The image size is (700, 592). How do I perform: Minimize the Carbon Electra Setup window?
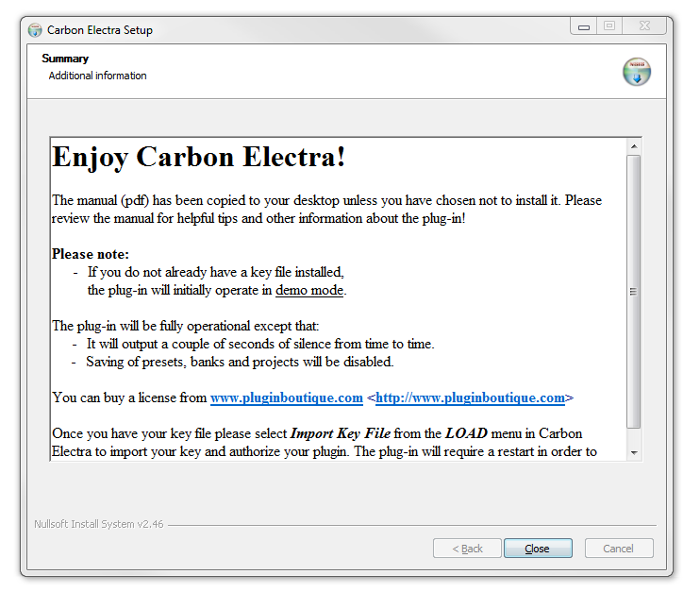pyautogui.click(x=584, y=26)
